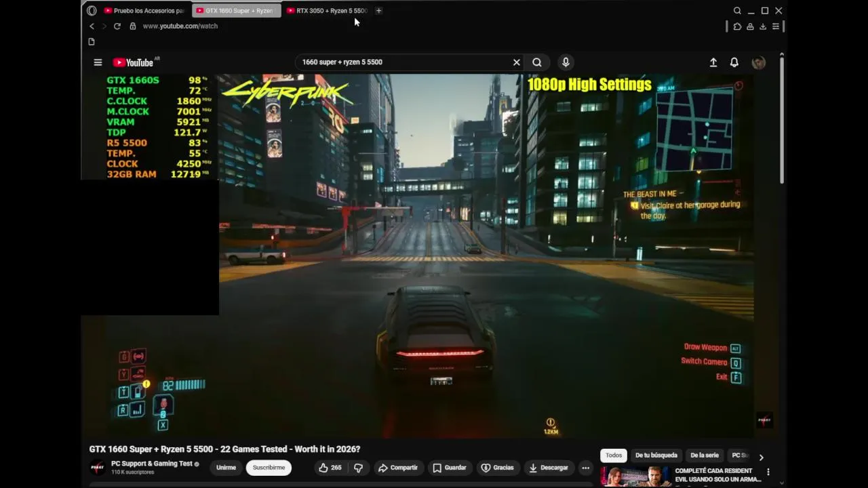Viewport: 868px width, 488px height.
Task: Like the video with thumbs-up 265
Action: tap(330, 468)
